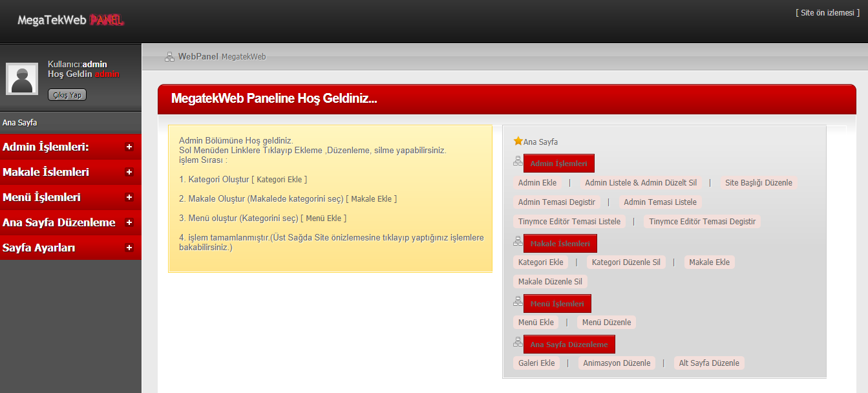The image size is (868, 393).
Task: Click the MegaTekWeb Panel logo
Action: (x=70, y=20)
